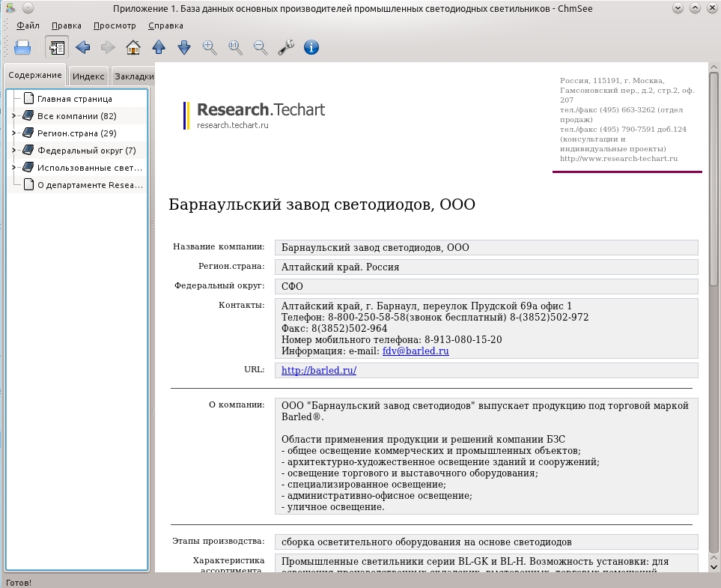
Task: Click the book icon beside Федеральный округ
Action: coord(28,151)
